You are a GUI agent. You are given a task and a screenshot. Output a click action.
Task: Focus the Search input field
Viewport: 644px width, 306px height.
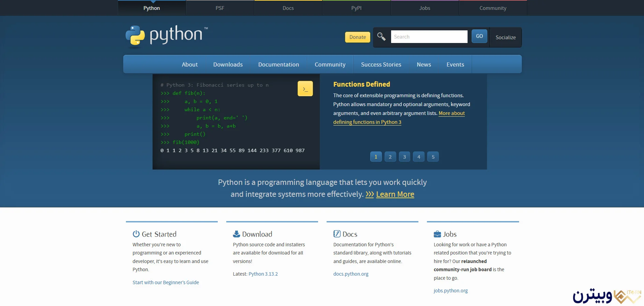429,37
